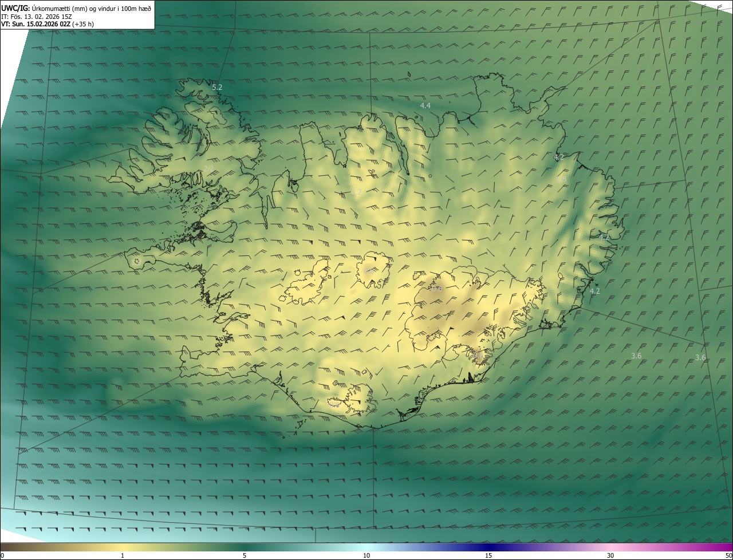733x560 pixels.
Task: Click the colour scale tick label 30
Action: 610,555
